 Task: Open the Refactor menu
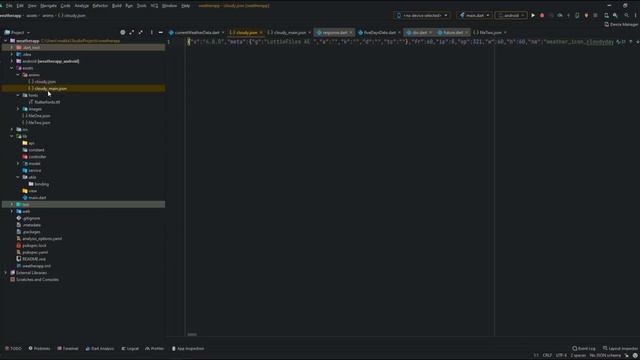pos(100,6)
